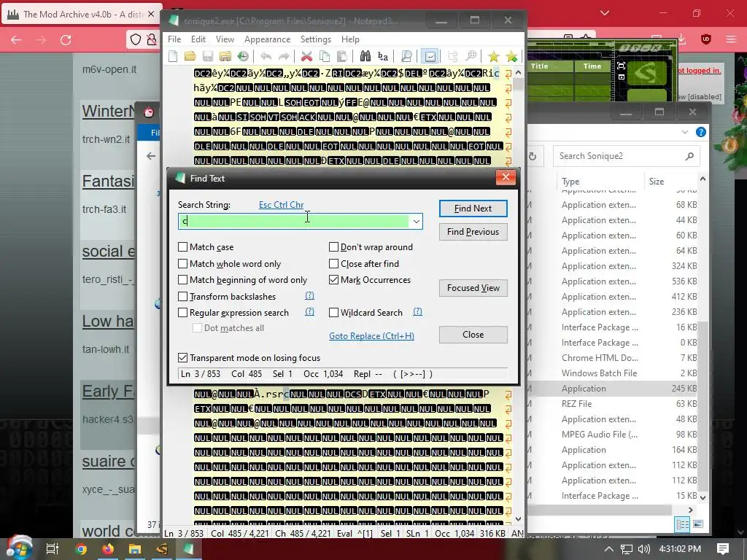Enable Don't wrap around checkbox
This screenshot has height=560, width=747.
click(x=333, y=246)
